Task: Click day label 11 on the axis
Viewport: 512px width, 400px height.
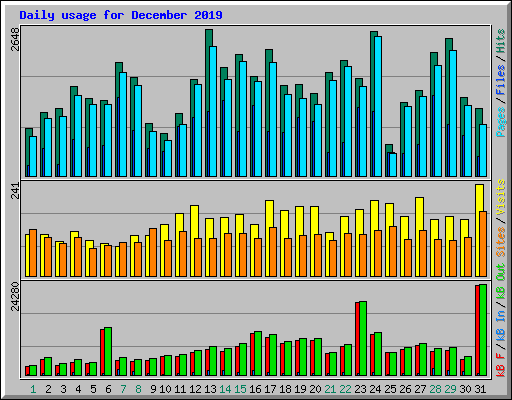Action: pyautogui.click(x=180, y=389)
